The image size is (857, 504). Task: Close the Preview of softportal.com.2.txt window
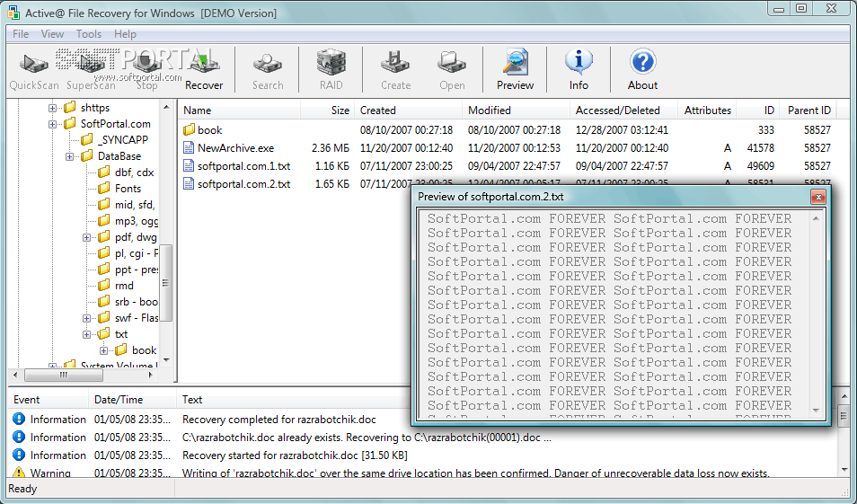point(817,197)
